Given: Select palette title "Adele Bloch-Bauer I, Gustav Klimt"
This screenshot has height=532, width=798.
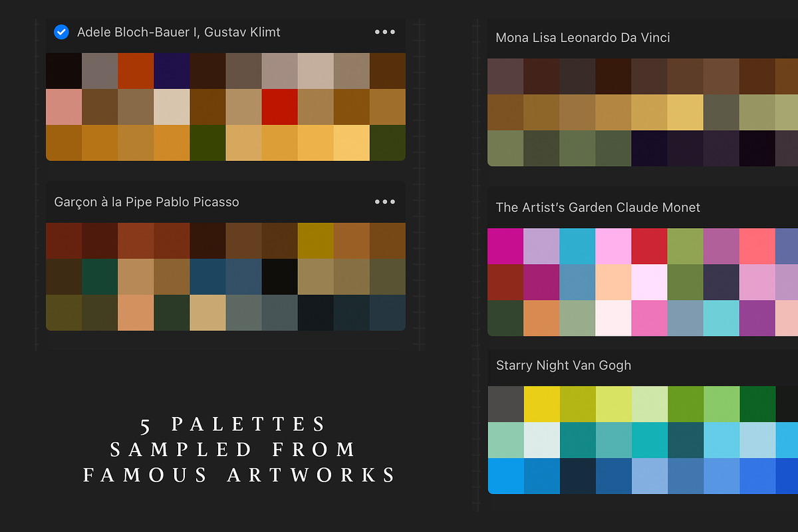Looking at the screenshot, I should point(179,32).
